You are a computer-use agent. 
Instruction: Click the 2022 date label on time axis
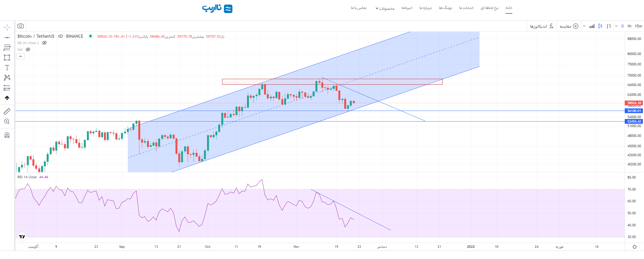pyautogui.click(x=471, y=246)
